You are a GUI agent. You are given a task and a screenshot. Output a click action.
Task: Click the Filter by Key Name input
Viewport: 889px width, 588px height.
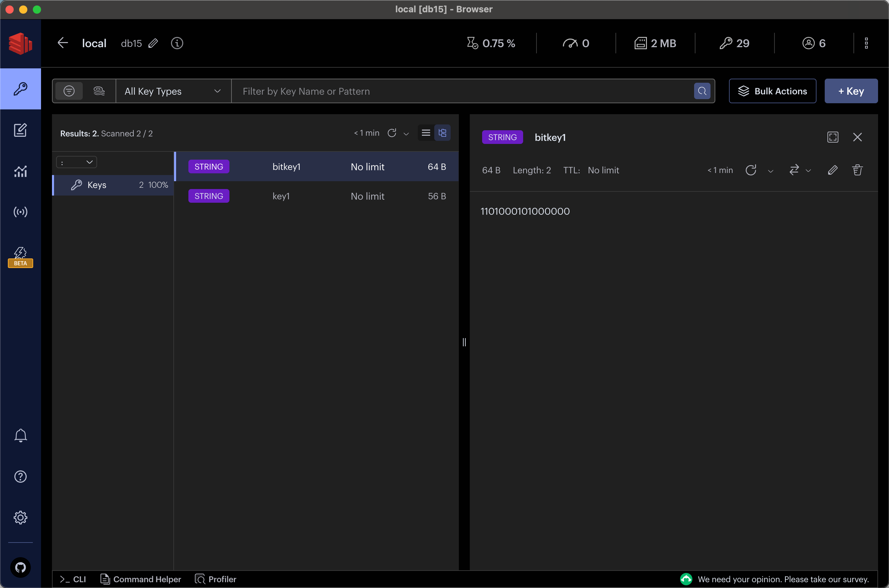point(463,91)
